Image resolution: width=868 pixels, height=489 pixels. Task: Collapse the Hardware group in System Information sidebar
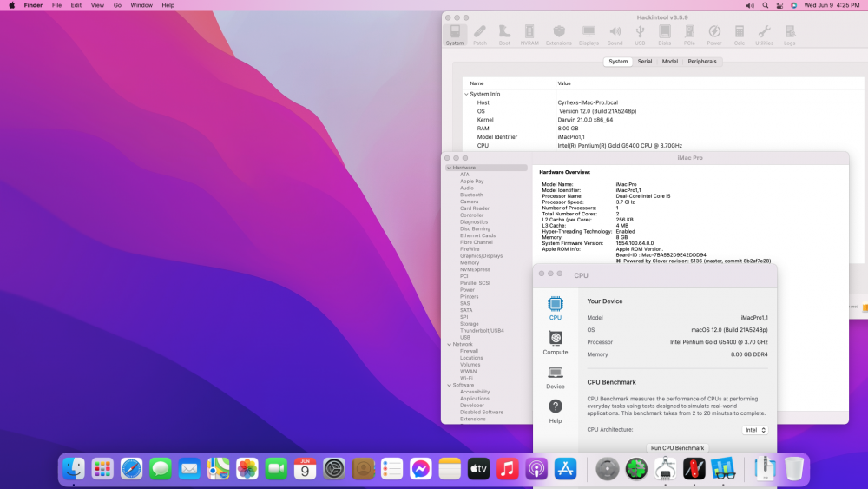pos(449,168)
